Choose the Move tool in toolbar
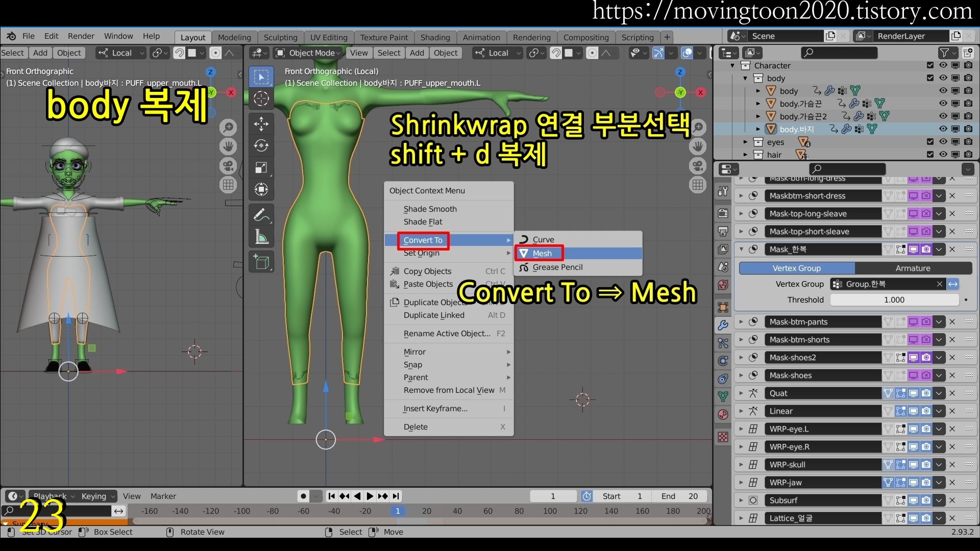980x551 pixels. click(x=261, y=123)
